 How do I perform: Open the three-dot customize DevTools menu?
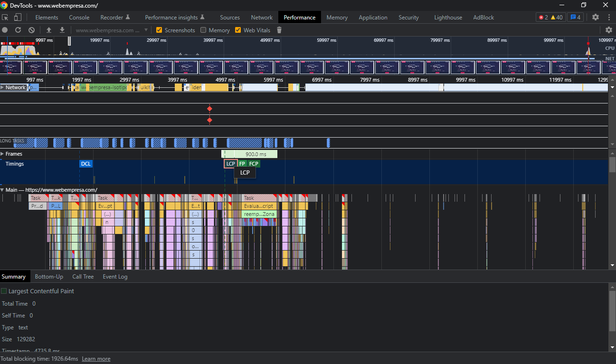609,17
